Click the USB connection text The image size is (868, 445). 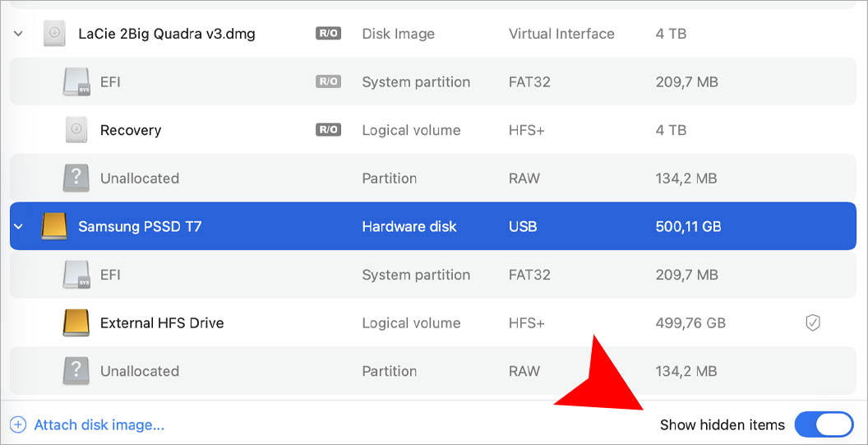point(523,227)
